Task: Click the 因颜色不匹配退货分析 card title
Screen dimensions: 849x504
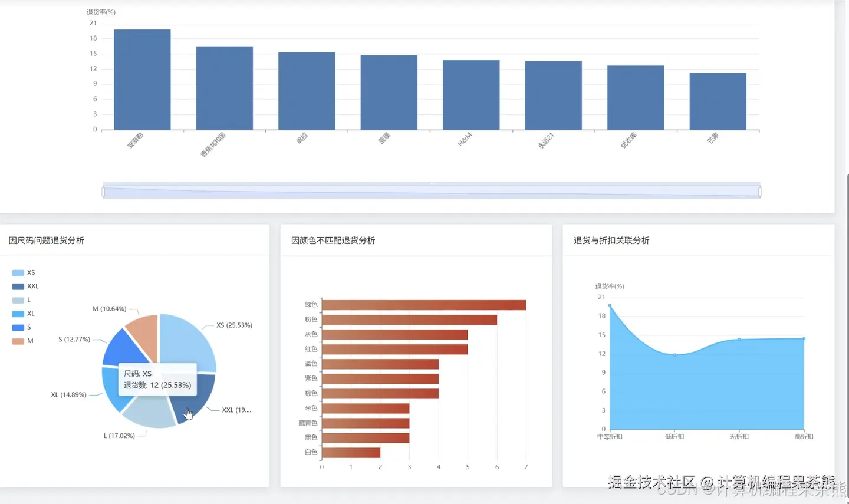Action: (333, 241)
